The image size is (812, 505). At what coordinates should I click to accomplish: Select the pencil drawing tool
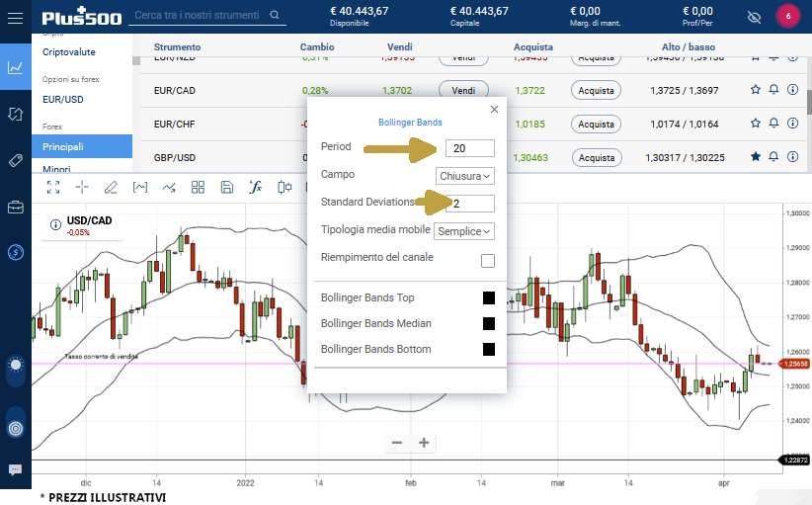tap(111, 186)
